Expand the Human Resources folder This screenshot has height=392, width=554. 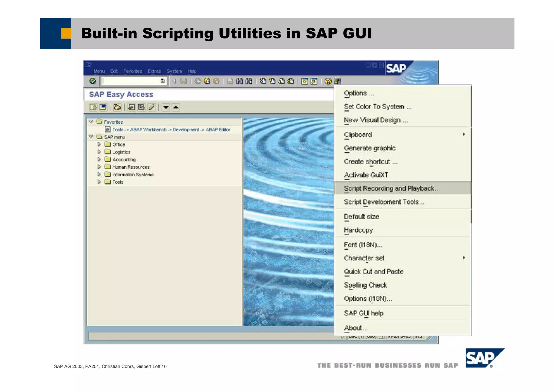tap(99, 167)
